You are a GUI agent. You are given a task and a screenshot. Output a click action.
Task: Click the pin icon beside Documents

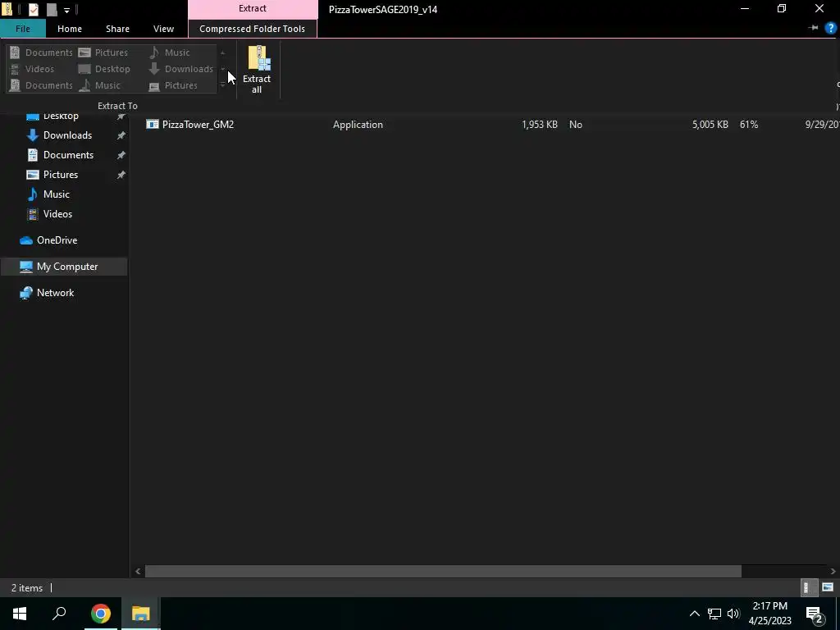click(x=121, y=155)
